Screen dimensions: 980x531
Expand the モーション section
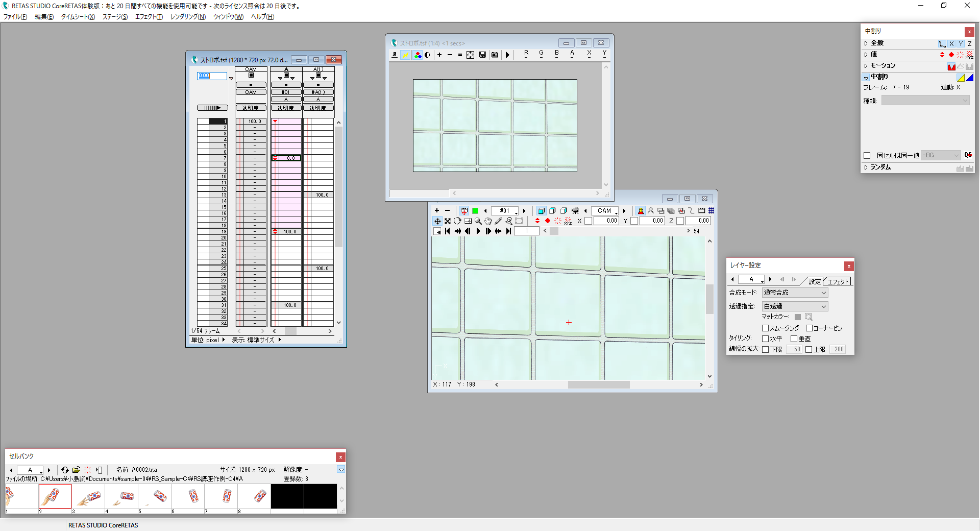(x=866, y=66)
